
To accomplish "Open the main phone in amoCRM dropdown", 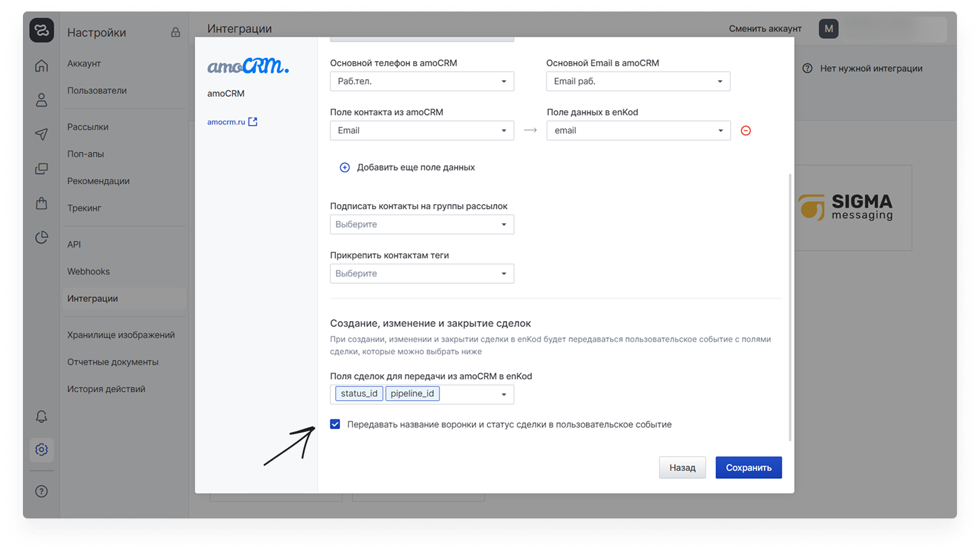I will pyautogui.click(x=422, y=81).
